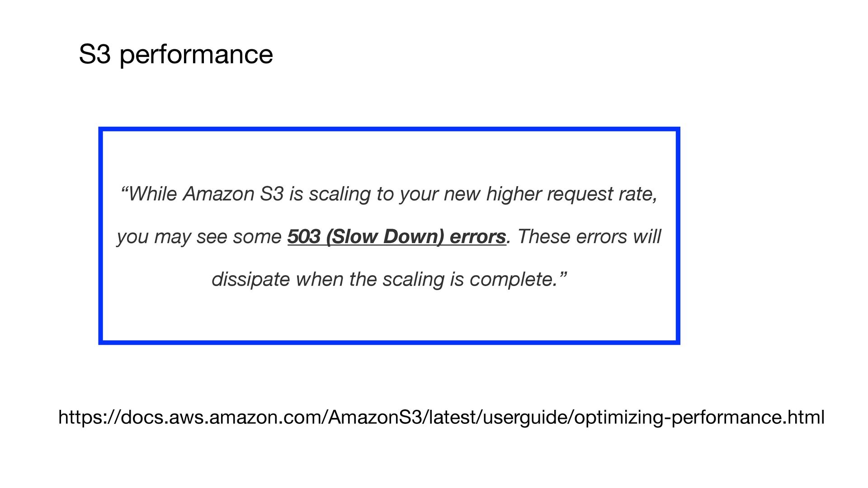Click the opening quotation mark before "While"
868x488 pixels.
[x=124, y=189]
